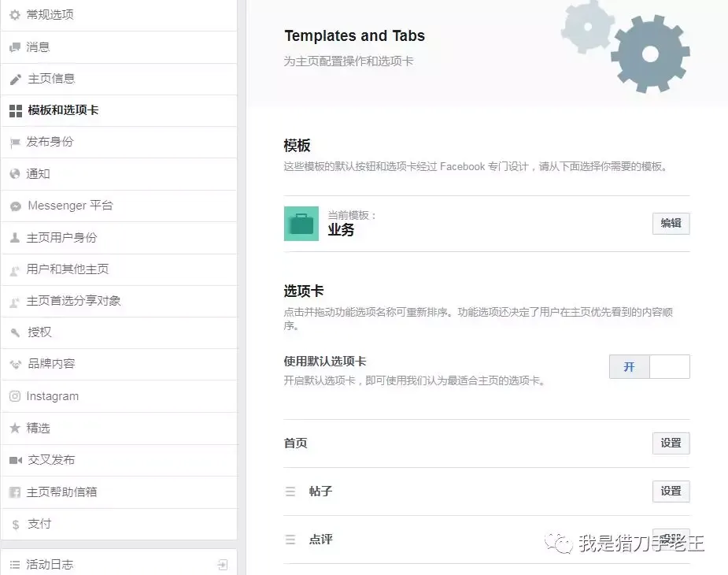The image size is (728, 575).
Task: Open 主页帮助信箱 section
Action: pos(119,492)
